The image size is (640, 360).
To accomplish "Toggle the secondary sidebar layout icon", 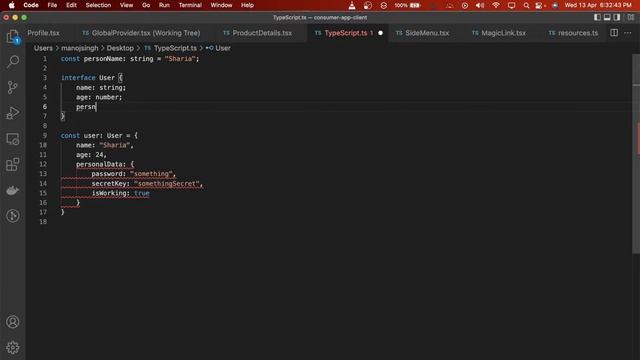I will pyautogui.click(x=617, y=17).
